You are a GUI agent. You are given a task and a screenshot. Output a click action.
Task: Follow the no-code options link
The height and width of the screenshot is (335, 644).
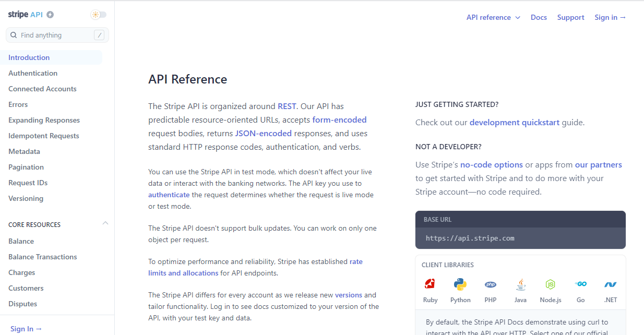click(x=491, y=164)
